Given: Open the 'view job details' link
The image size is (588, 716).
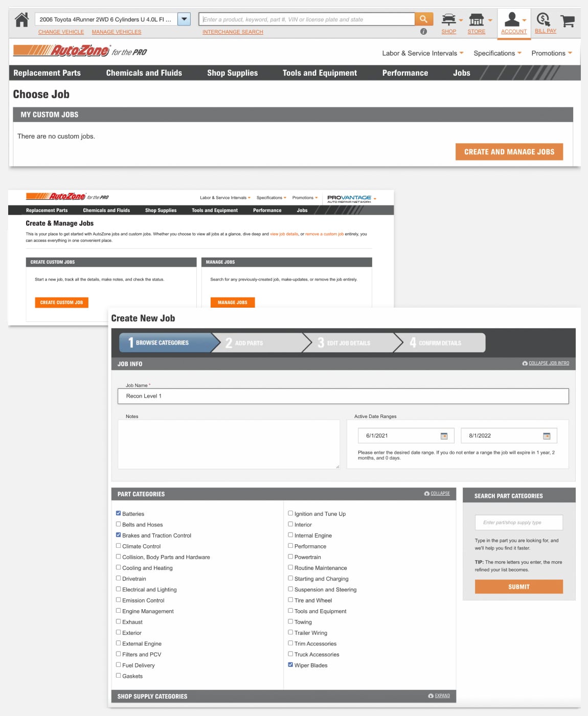Looking at the screenshot, I should tap(284, 234).
